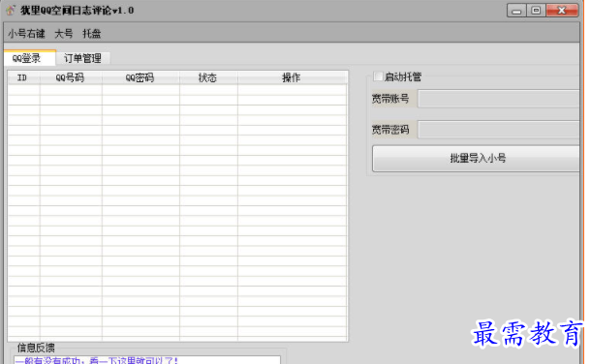The width and height of the screenshot is (591, 364).
Task: Close the QQ空间日志评论 window
Action: click(562, 11)
